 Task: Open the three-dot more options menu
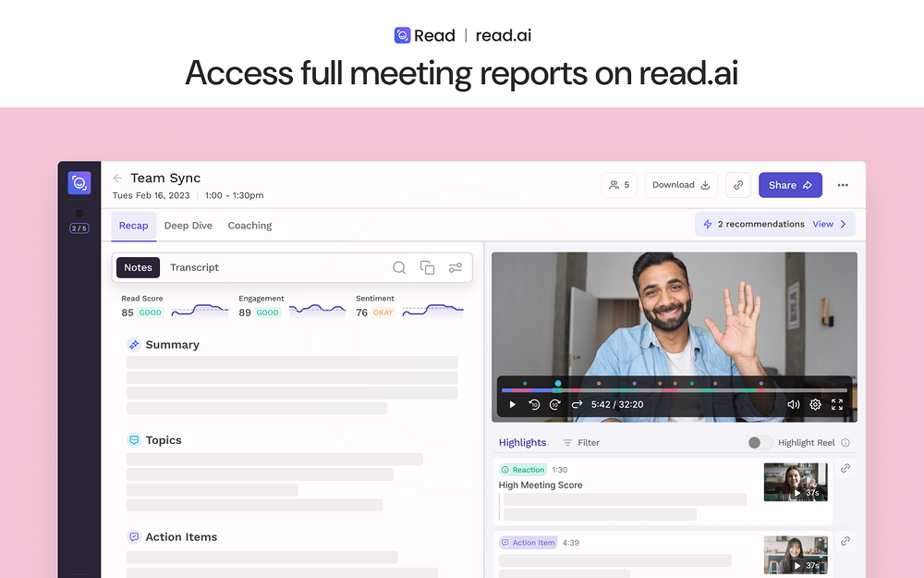coord(843,185)
